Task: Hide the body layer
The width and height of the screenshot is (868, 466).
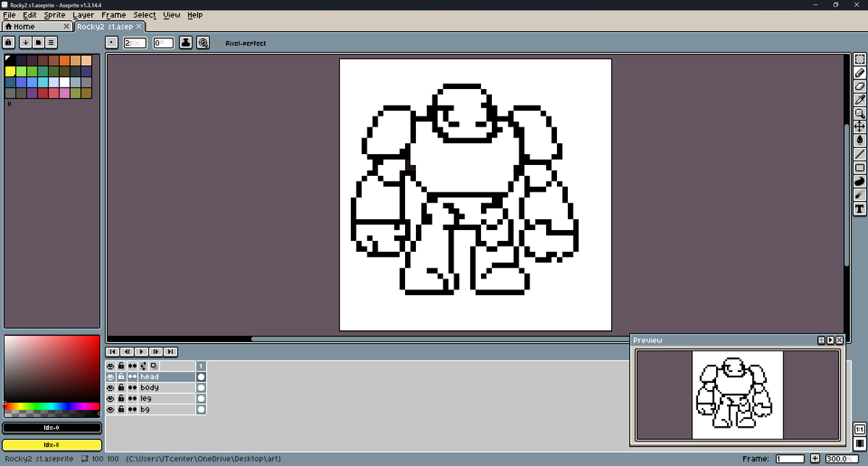Action: click(x=111, y=388)
